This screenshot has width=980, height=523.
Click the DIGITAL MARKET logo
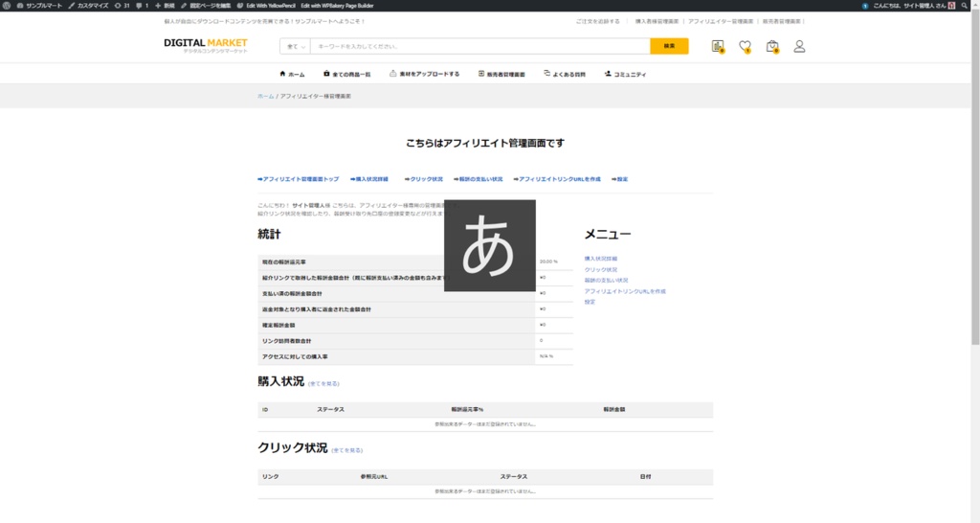(206, 46)
